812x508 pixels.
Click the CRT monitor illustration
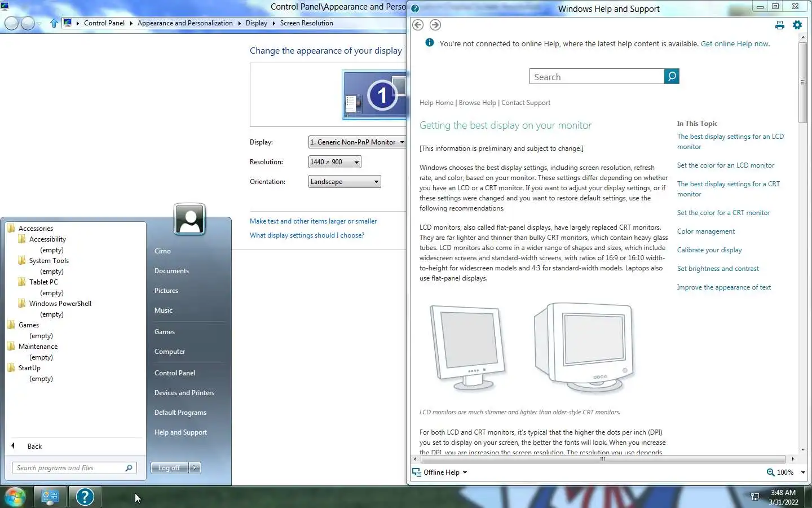(584, 348)
